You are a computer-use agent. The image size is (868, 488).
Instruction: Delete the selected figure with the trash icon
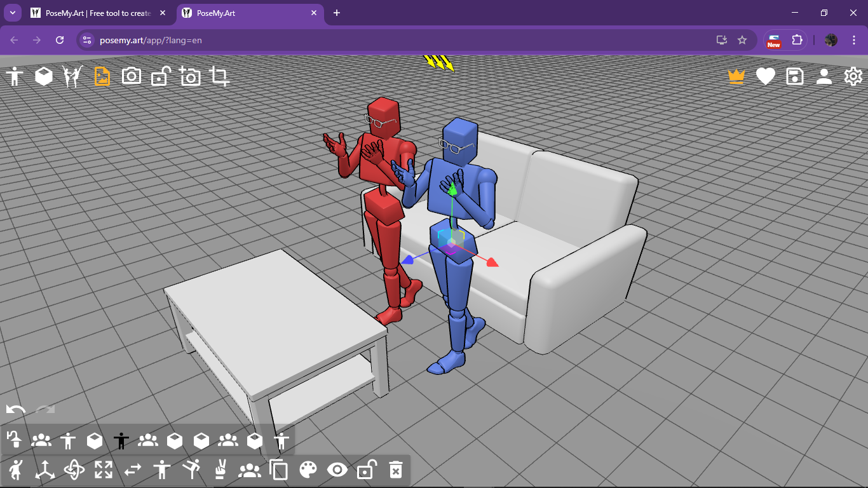tap(396, 470)
